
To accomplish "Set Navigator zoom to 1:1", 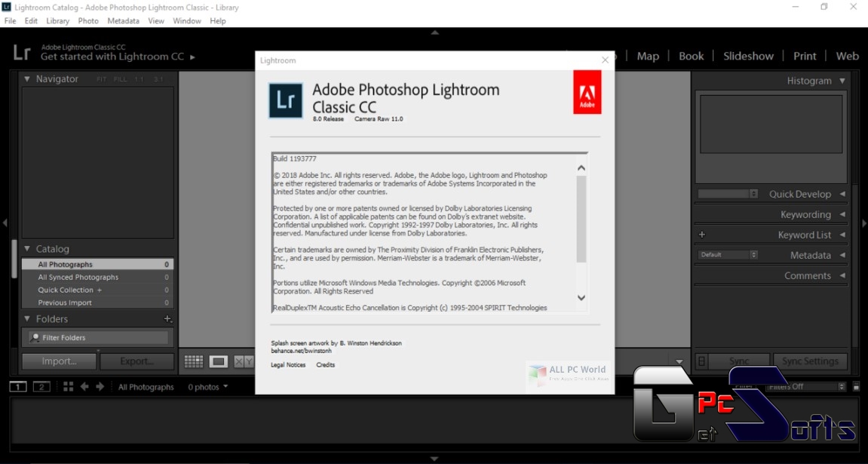I will pyautogui.click(x=139, y=79).
